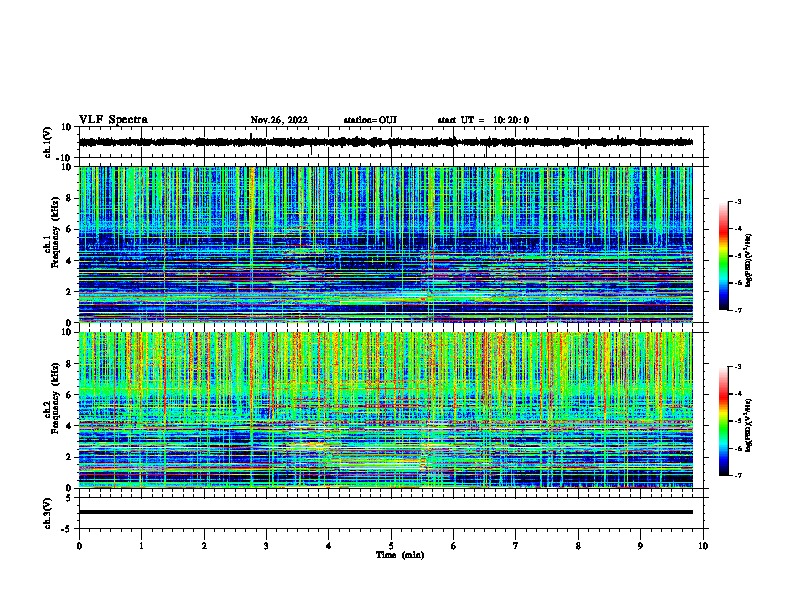Click the ch.2 color bar unit label

[748, 425]
